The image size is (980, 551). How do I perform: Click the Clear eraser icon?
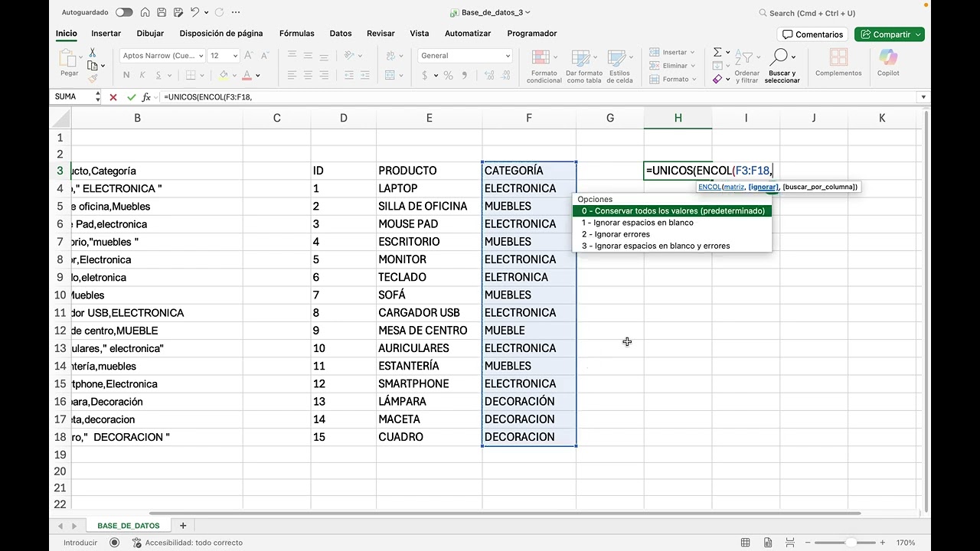click(717, 79)
